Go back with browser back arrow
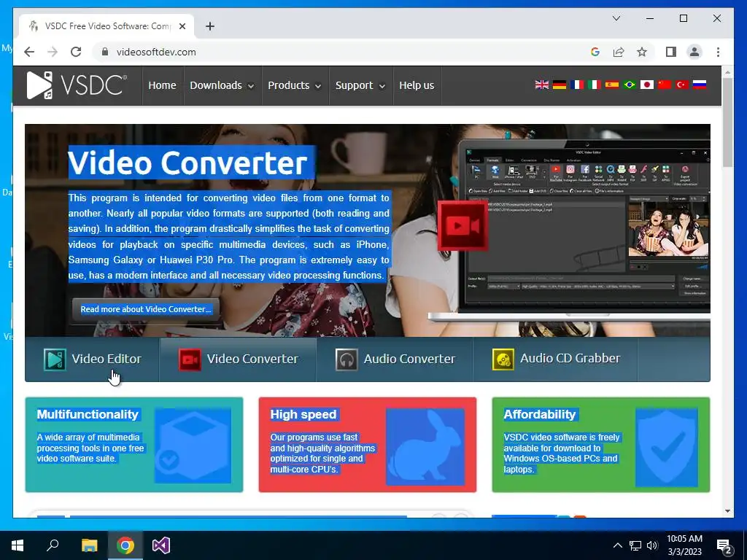747x560 pixels. (x=29, y=52)
